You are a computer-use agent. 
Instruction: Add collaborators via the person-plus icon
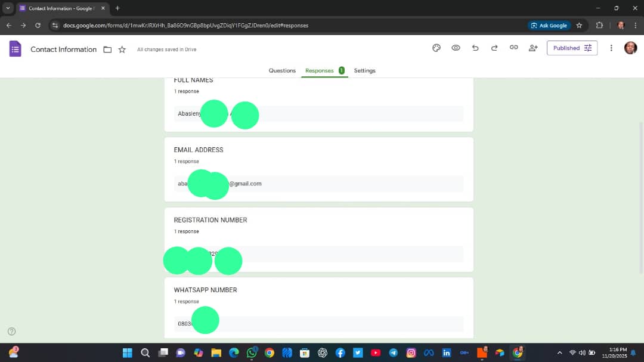532,48
